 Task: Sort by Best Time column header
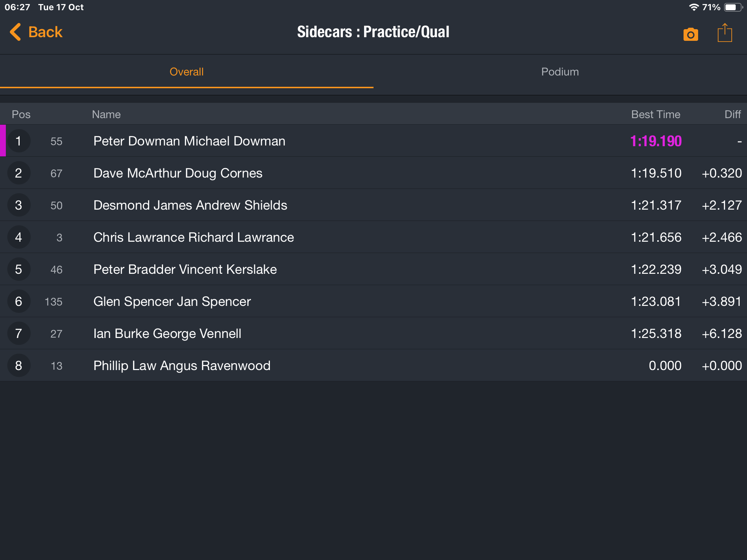tap(655, 114)
